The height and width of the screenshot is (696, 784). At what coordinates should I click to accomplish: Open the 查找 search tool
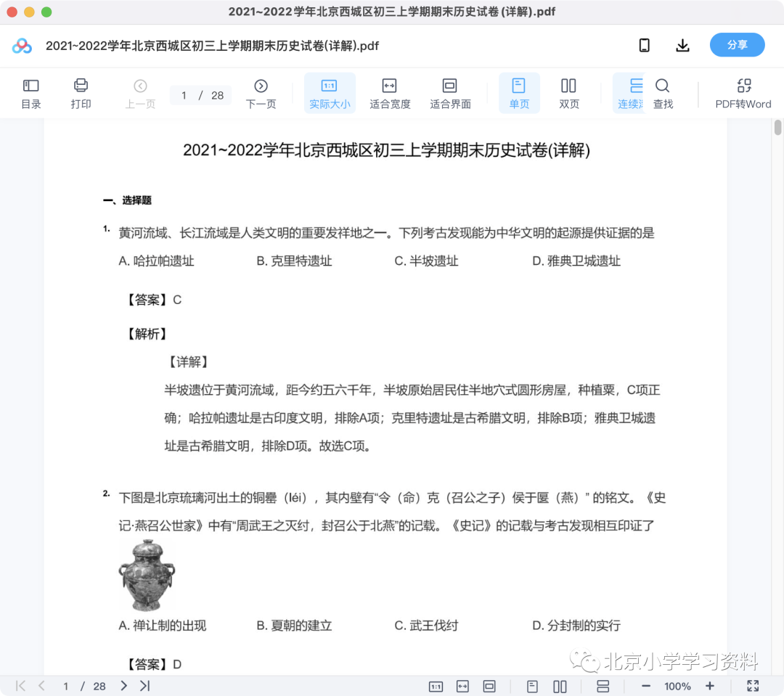click(x=663, y=94)
